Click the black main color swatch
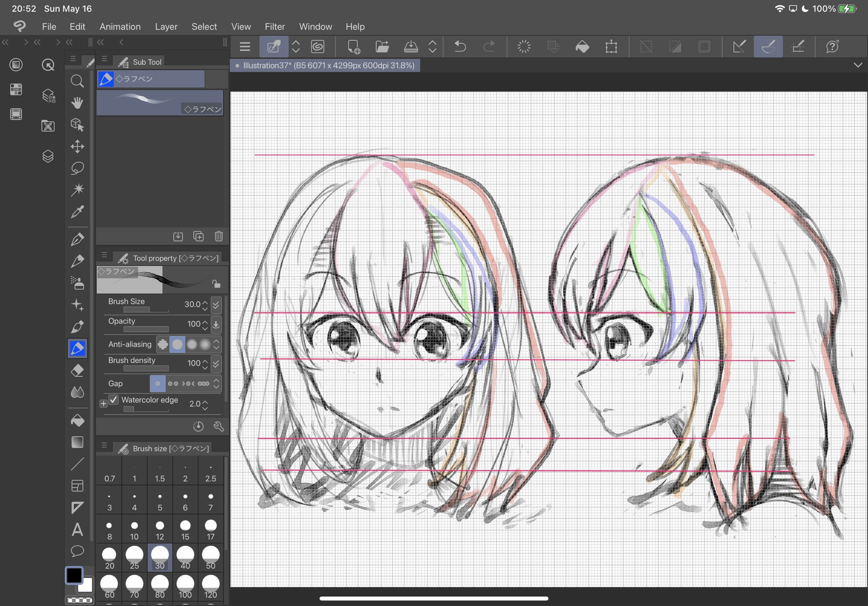This screenshot has width=868, height=606. click(x=74, y=575)
